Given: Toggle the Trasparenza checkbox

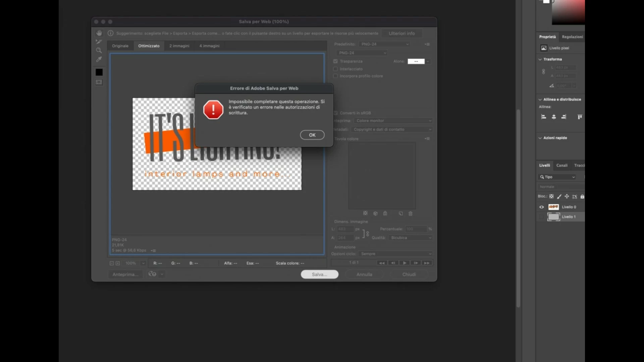Looking at the screenshot, I should (335, 61).
